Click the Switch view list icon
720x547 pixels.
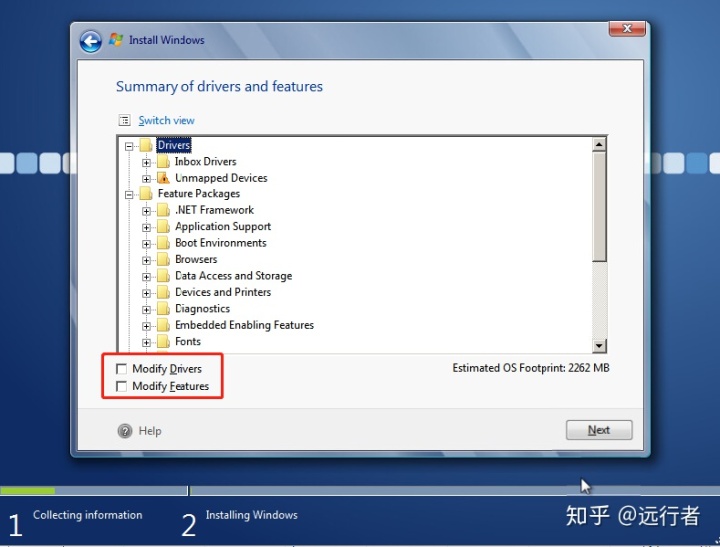(124, 120)
